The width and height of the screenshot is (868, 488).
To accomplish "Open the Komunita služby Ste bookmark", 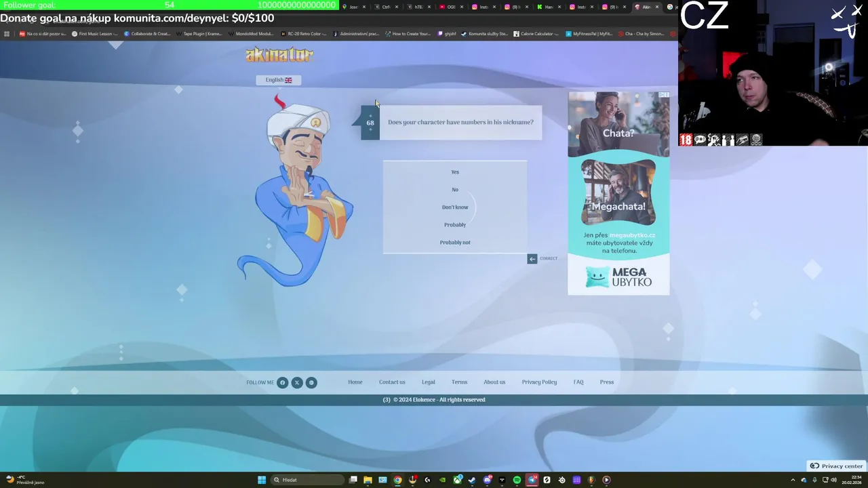I will coord(484,34).
